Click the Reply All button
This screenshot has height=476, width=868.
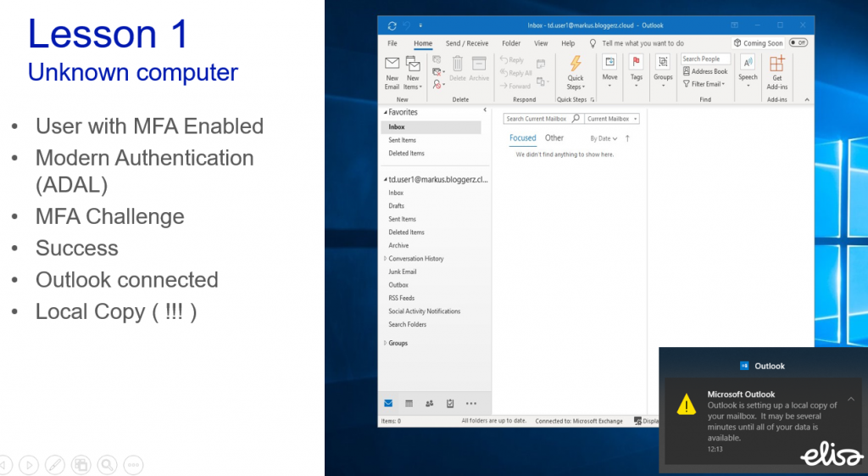(515, 73)
